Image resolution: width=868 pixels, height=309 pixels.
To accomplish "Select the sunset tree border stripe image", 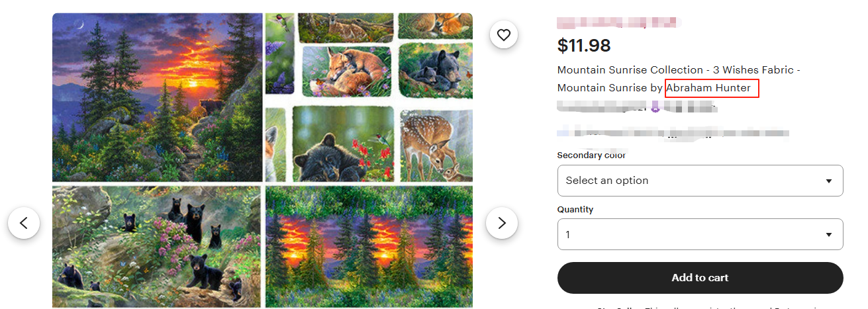I will coord(369,246).
